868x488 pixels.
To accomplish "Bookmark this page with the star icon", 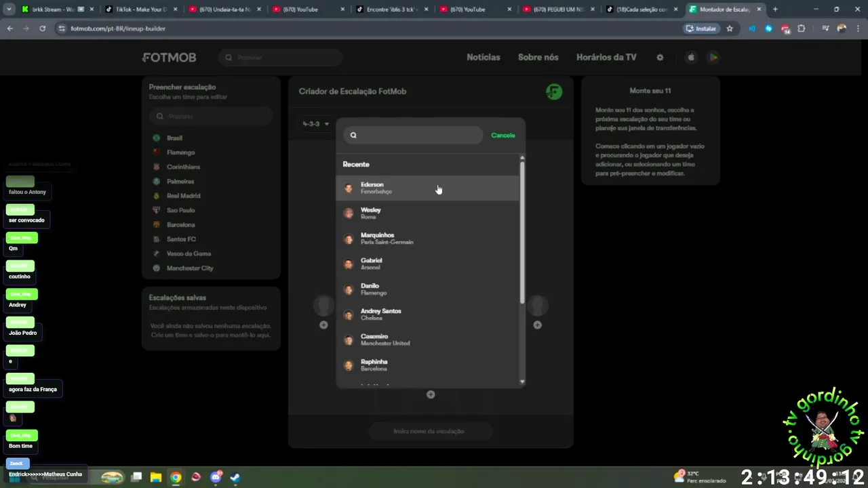I will 730,28.
